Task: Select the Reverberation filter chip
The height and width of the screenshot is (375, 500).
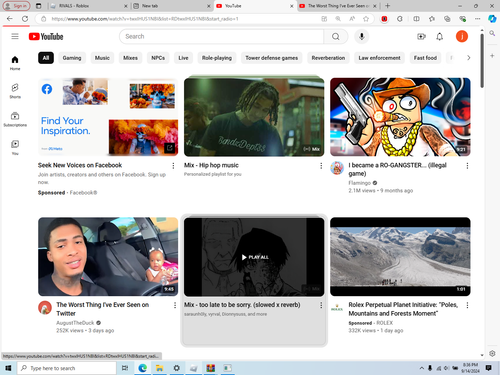Action: tap(328, 58)
